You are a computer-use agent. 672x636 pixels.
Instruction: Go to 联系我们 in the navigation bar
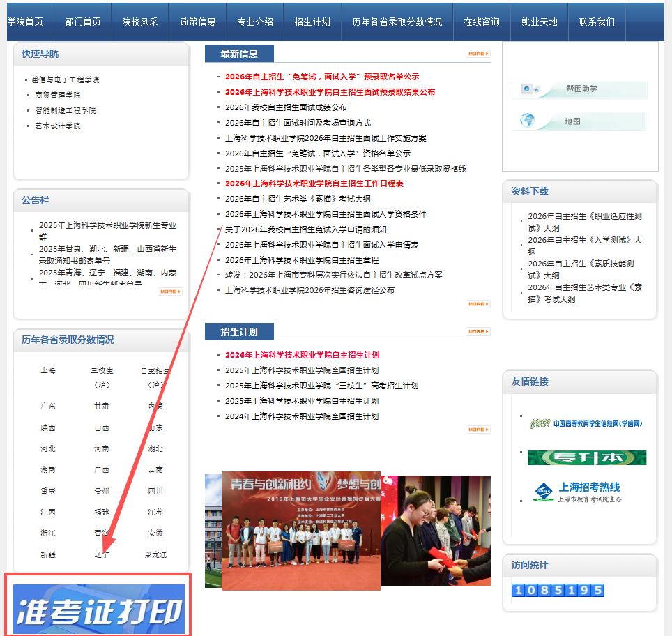pos(597,22)
